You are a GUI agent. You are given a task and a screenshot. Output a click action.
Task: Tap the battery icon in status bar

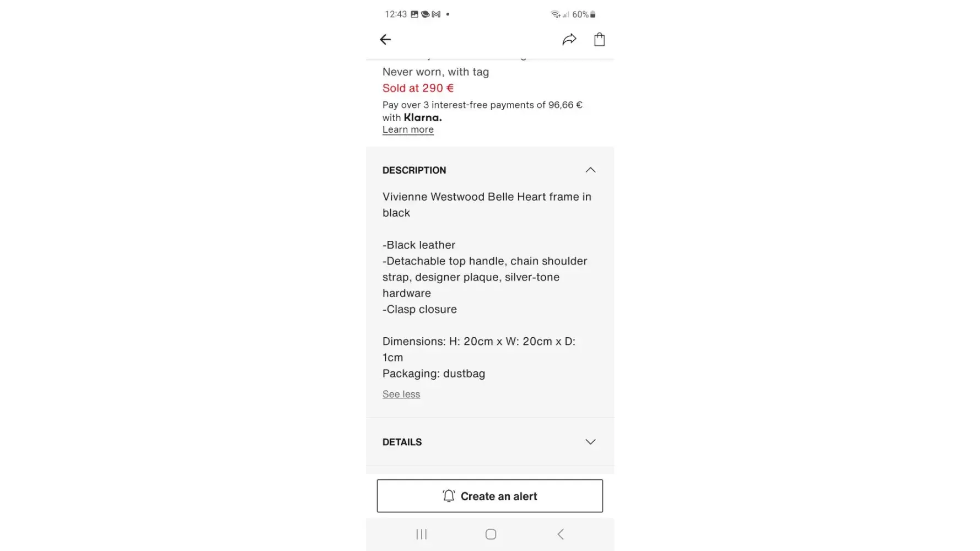[593, 14]
